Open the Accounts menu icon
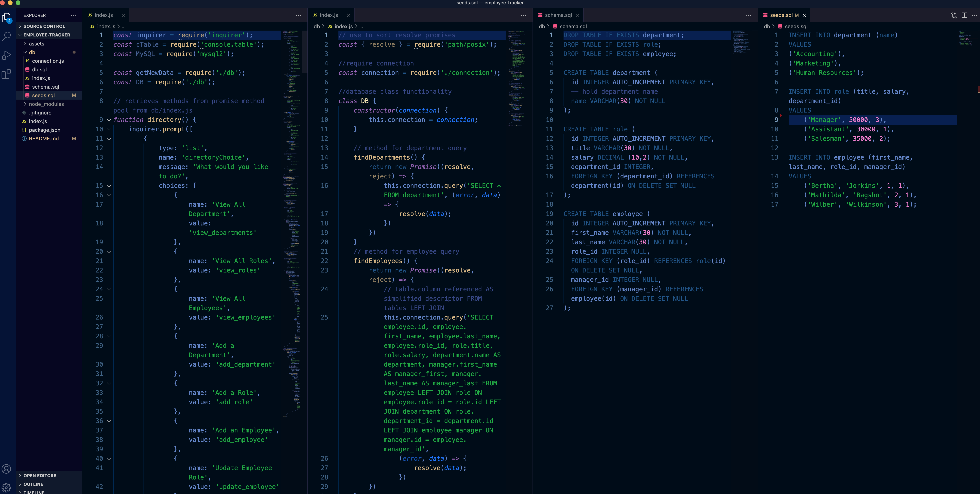Viewport: 980px width, 494px height. (x=6, y=469)
